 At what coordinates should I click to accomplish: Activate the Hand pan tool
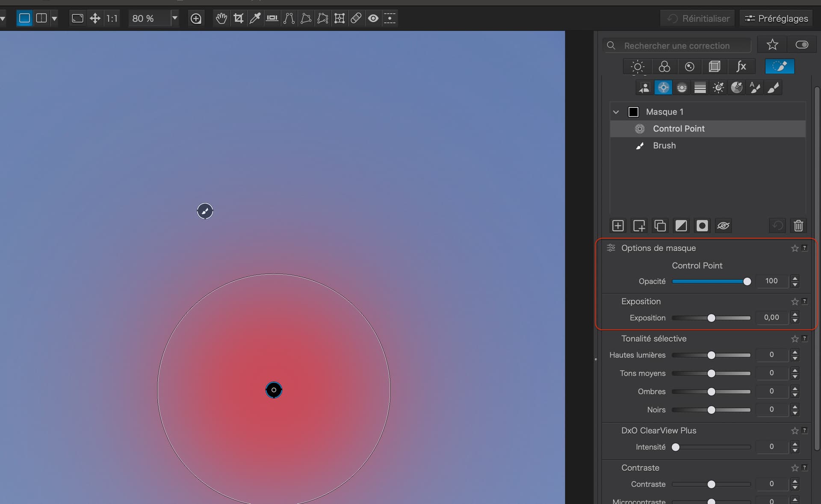click(x=221, y=18)
